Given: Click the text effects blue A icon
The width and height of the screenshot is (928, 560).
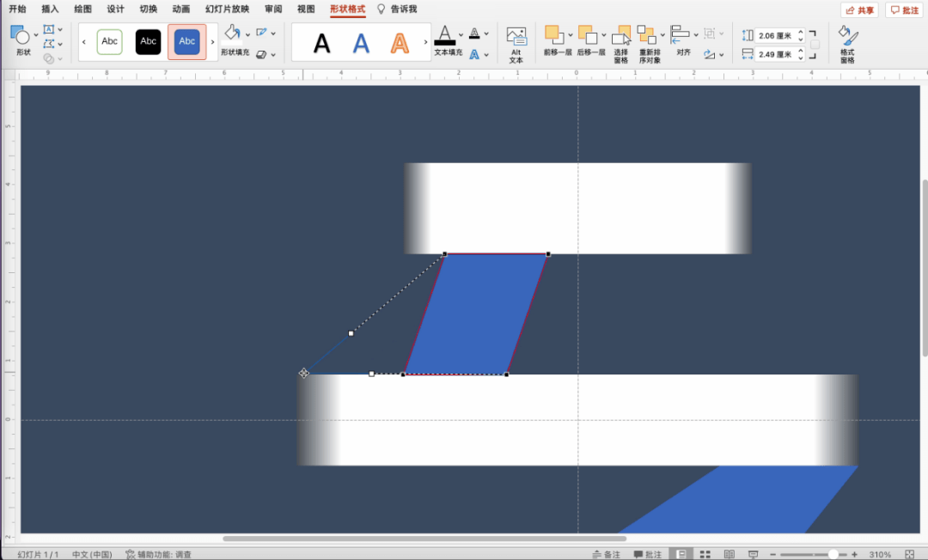Looking at the screenshot, I should (x=474, y=54).
